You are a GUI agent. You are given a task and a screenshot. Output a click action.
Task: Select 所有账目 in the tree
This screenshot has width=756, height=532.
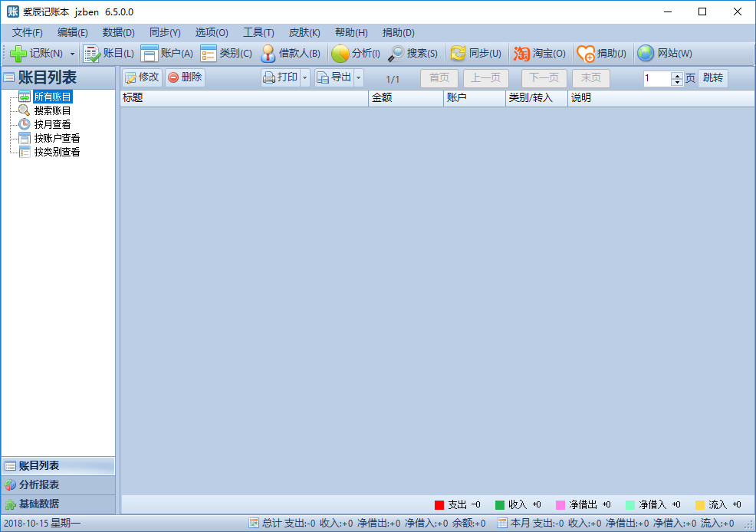(52, 97)
